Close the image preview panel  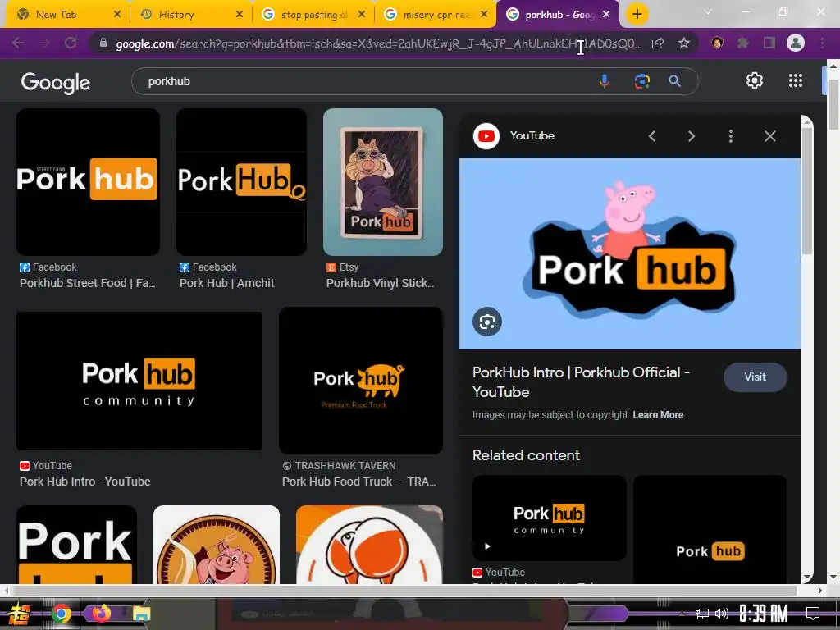tap(769, 136)
